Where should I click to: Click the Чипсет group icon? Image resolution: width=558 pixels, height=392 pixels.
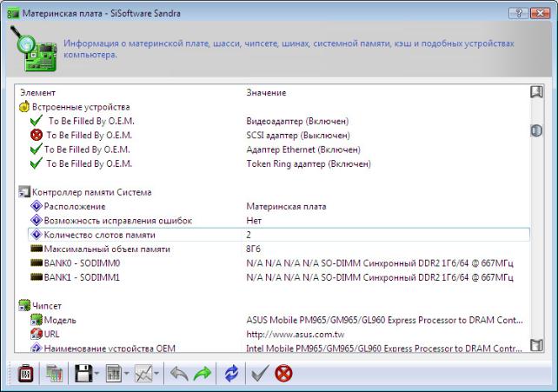24,306
